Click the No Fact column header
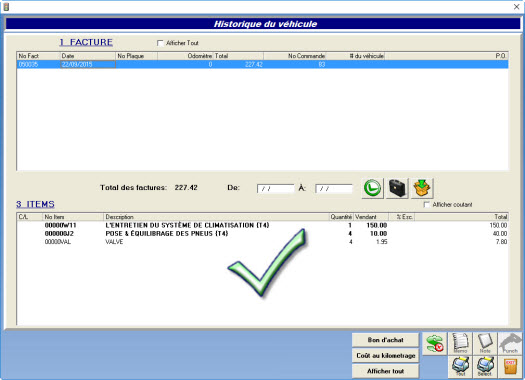Viewport: 525px width, 380px height. tap(38, 56)
